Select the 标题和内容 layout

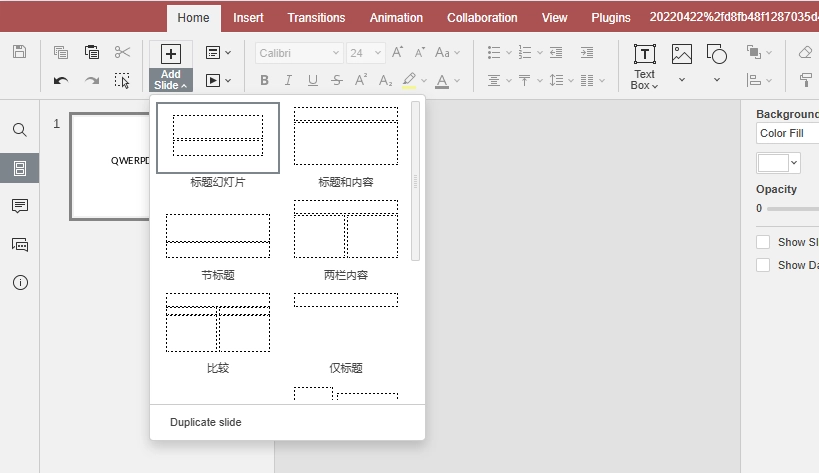(x=346, y=138)
